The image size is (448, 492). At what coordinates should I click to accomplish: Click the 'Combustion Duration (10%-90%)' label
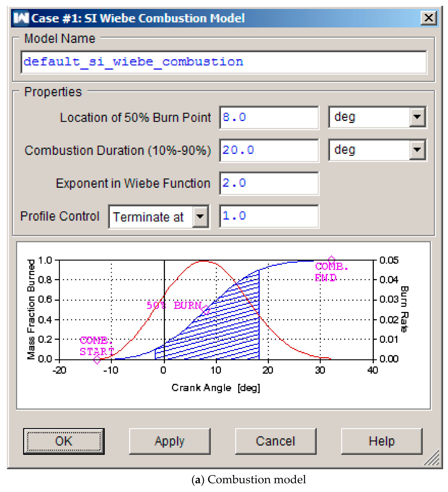pos(118,151)
